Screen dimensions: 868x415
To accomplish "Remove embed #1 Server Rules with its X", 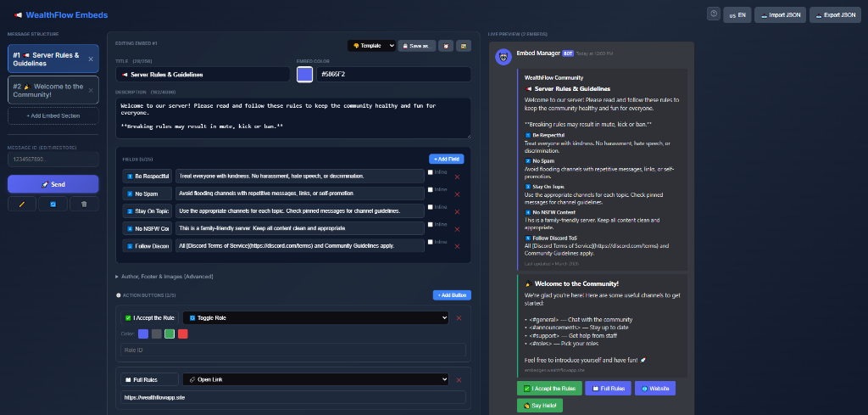I will (x=91, y=59).
